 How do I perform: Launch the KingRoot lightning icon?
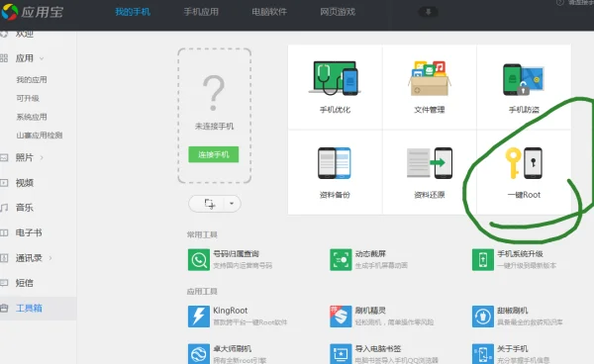pos(199,317)
